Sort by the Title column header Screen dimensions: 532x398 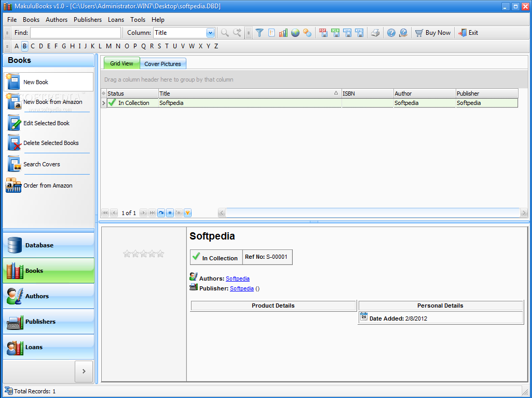(250, 94)
